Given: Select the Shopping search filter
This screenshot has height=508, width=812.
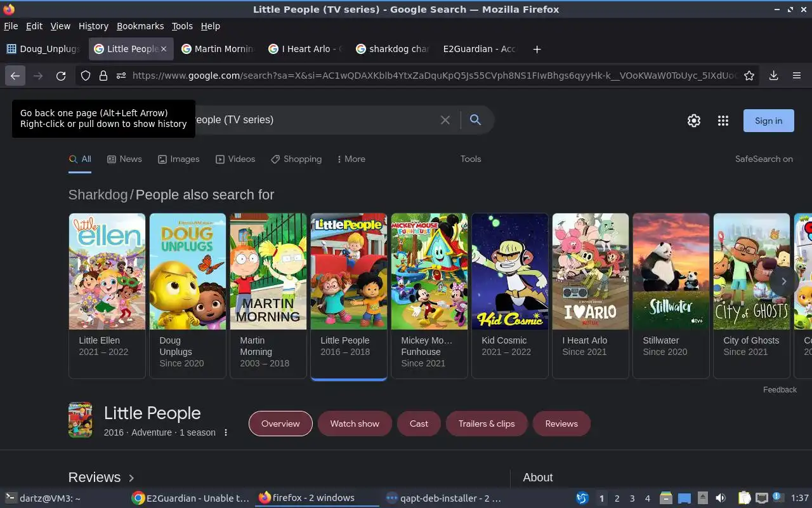Looking at the screenshot, I should [296, 159].
